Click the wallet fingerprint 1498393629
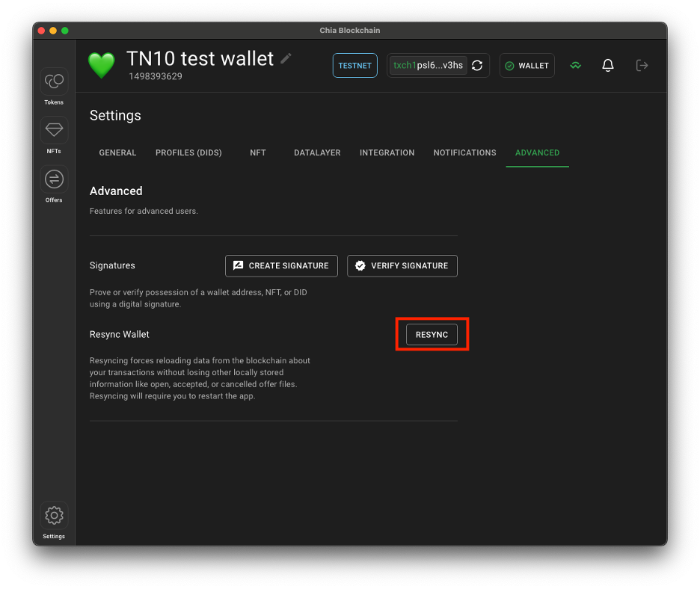 (156, 76)
